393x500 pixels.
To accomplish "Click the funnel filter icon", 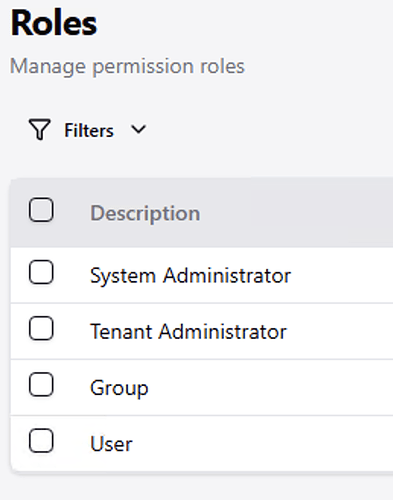I will pos(40,129).
